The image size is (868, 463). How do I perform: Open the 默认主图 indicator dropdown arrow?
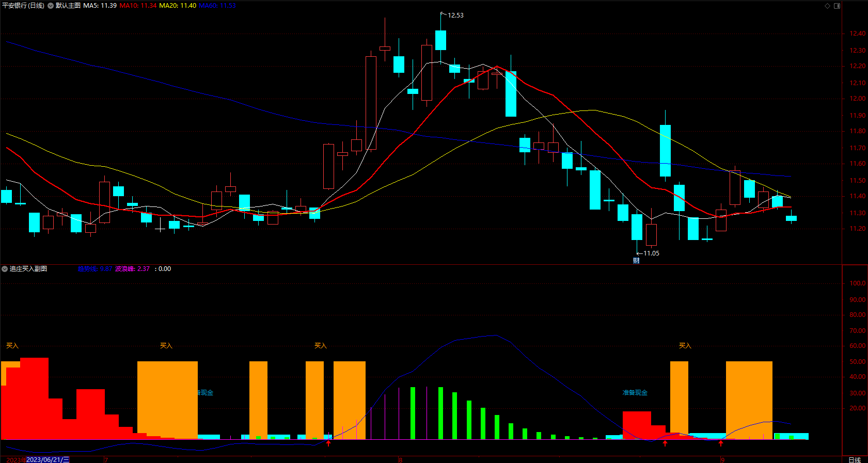[51, 6]
